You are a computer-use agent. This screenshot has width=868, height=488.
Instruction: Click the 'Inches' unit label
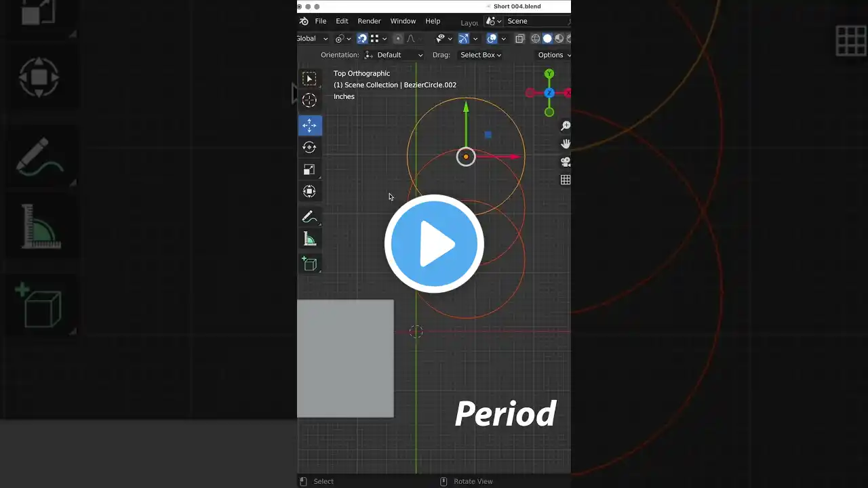click(x=344, y=96)
